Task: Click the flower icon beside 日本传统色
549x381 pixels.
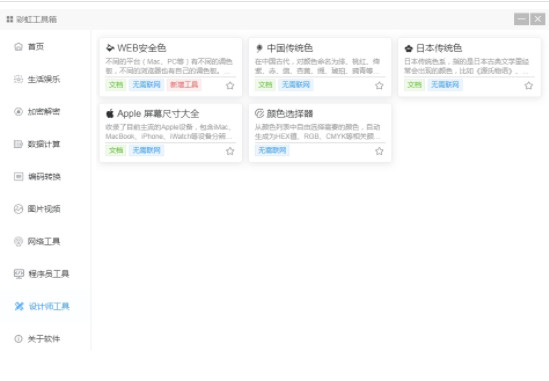Action: click(x=408, y=48)
